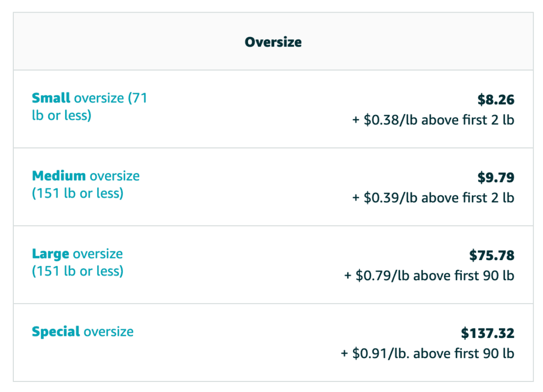The height and width of the screenshot is (392, 543).
Task: Click "lb or less)" beneath Small oversize
Action: point(62,115)
